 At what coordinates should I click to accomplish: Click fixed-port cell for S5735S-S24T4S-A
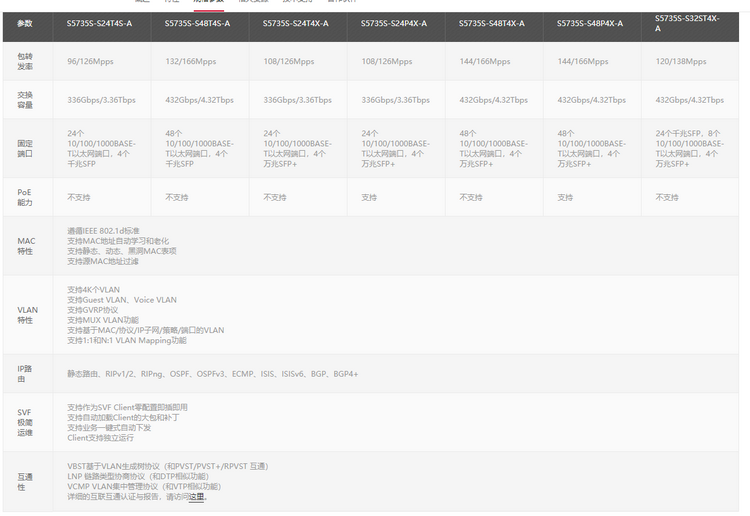coord(101,149)
